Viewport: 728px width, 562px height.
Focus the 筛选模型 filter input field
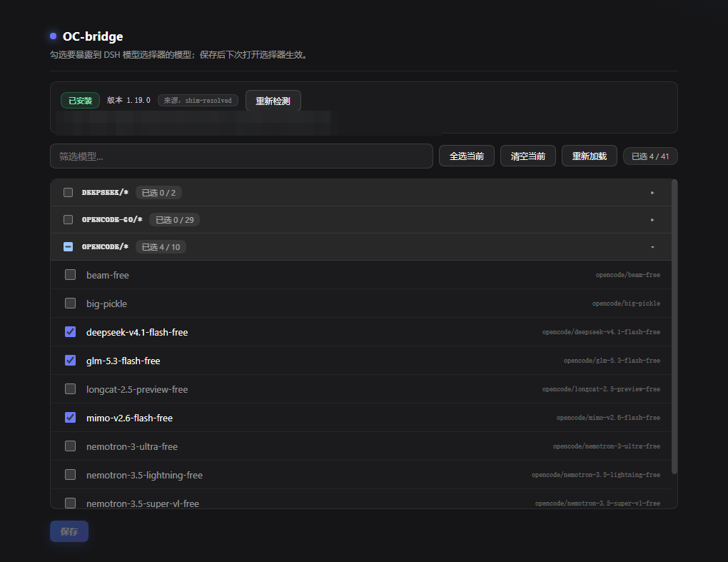coord(241,156)
